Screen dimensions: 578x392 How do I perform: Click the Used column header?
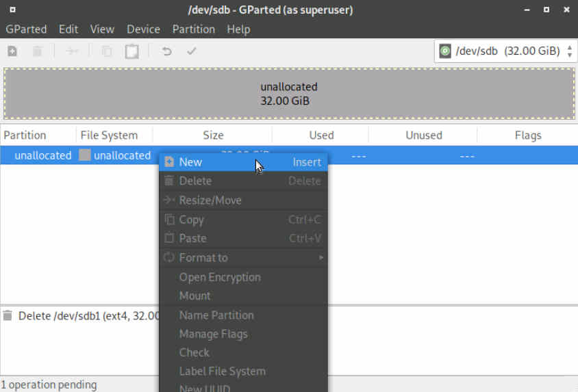(x=321, y=135)
